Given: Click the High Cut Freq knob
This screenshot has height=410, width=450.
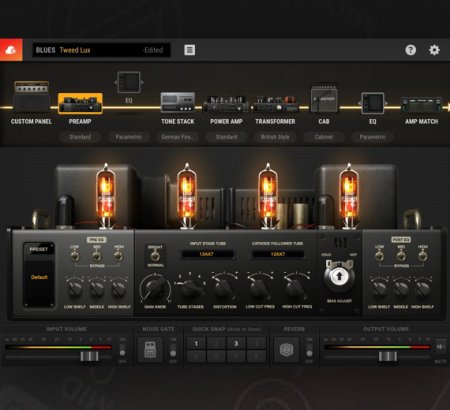Looking at the screenshot, I should point(296,289).
